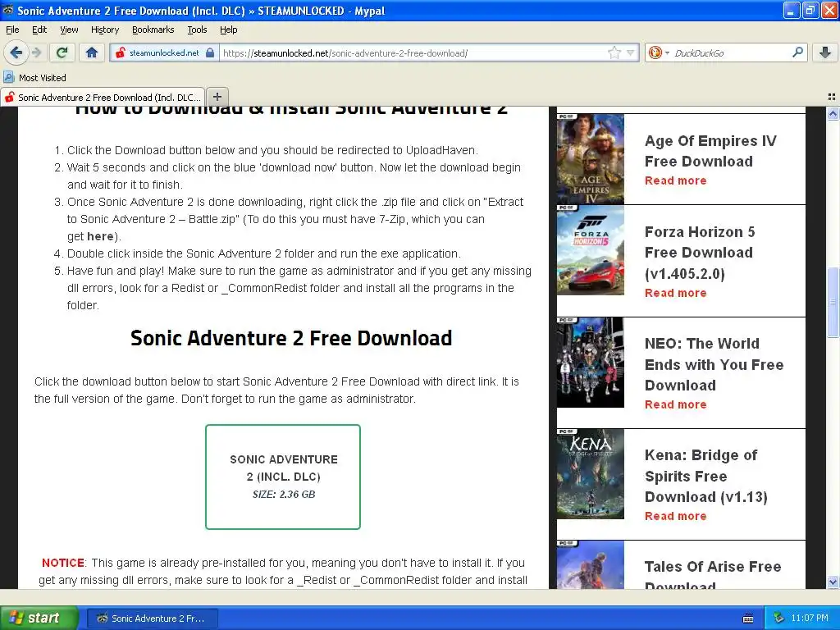
Task: Click the vertical scrollbar thumb
Action: click(x=833, y=303)
